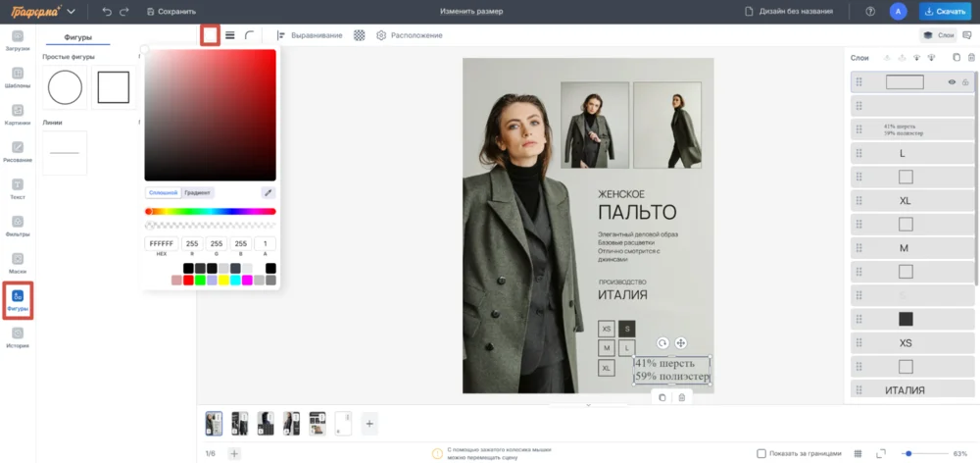Click the transparency checkerboard icon

coord(360,35)
